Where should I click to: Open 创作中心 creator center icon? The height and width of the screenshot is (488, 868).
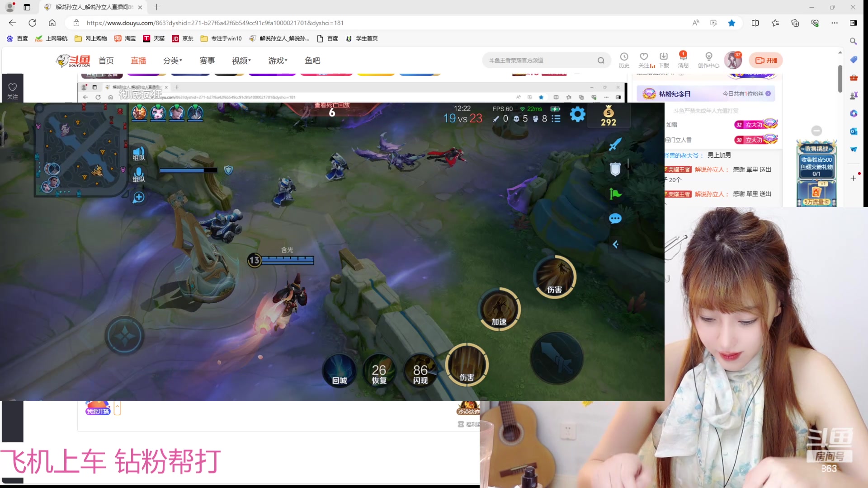coord(708,60)
